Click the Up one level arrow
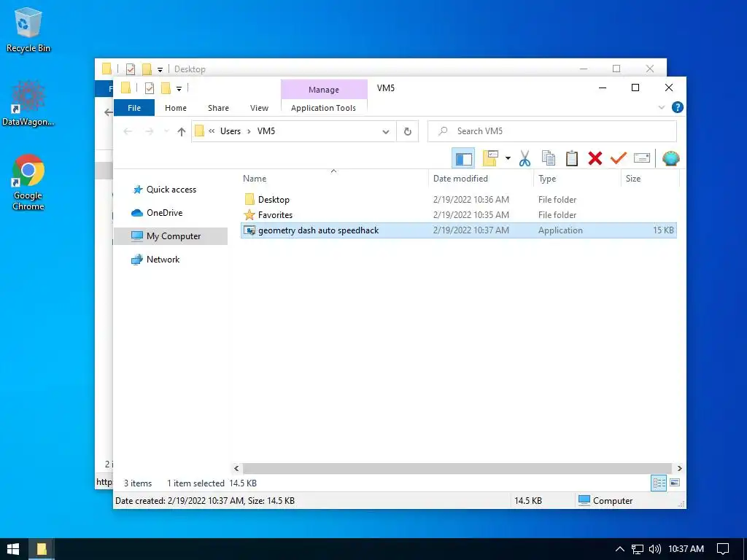The height and width of the screenshot is (560, 747). [x=181, y=131]
